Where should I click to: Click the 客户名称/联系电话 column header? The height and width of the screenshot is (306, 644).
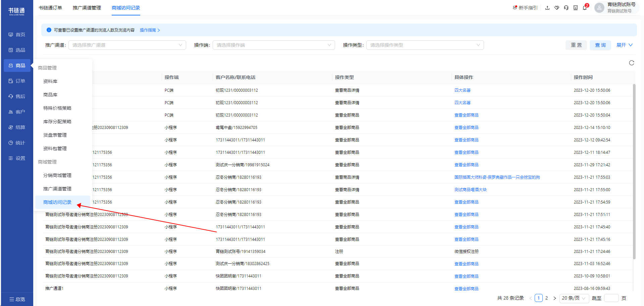pyautogui.click(x=235, y=77)
